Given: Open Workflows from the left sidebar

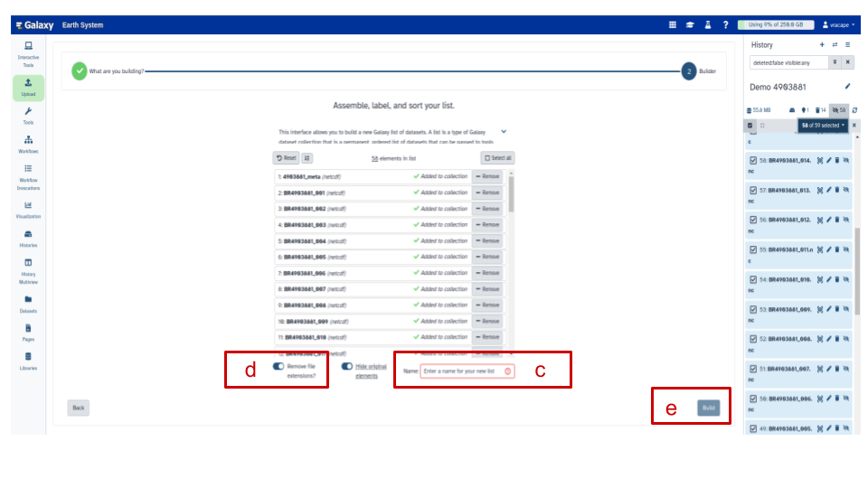Looking at the screenshot, I should coord(28,144).
